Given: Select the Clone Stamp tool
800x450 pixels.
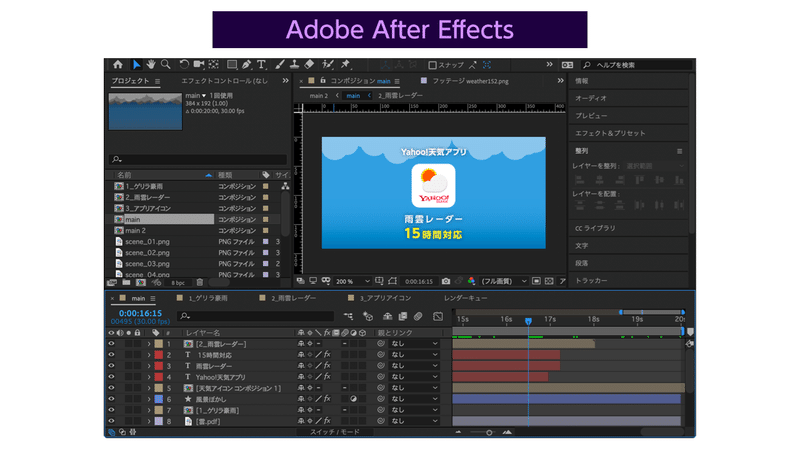Looking at the screenshot, I should 294,64.
